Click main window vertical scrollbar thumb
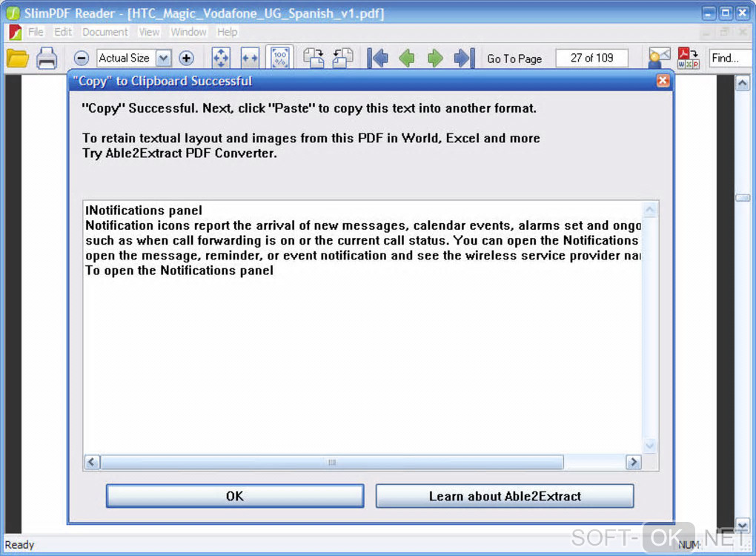The width and height of the screenshot is (756, 556). click(743, 198)
